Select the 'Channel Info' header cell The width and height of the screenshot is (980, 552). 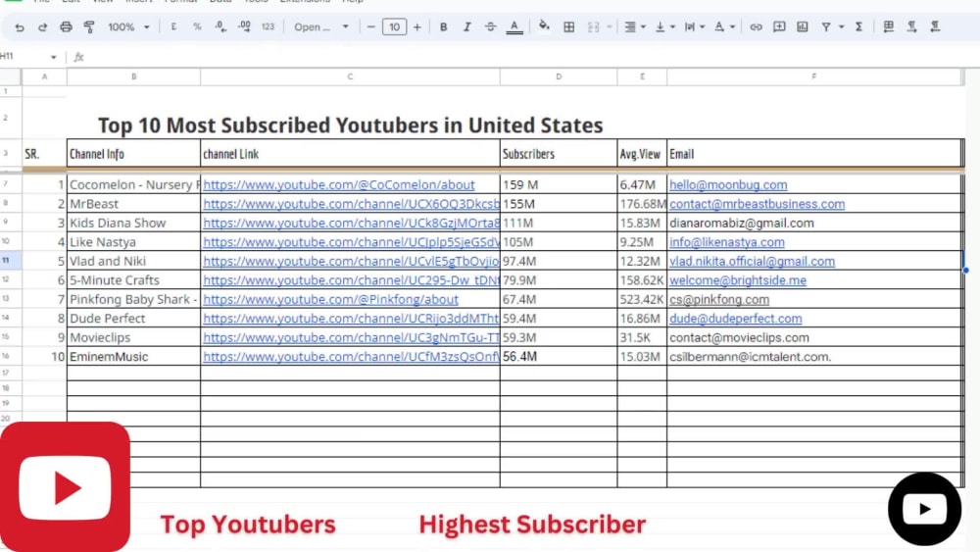click(133, 154)
